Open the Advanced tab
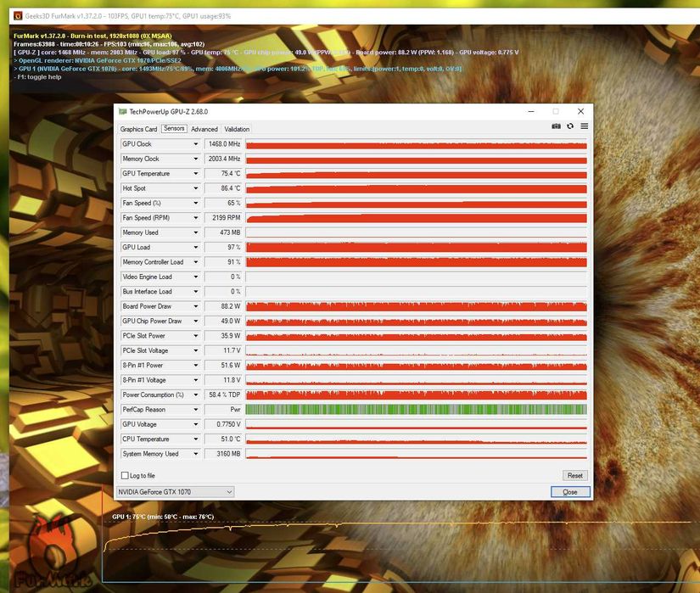Screen dimensions: 700x593 204,130
